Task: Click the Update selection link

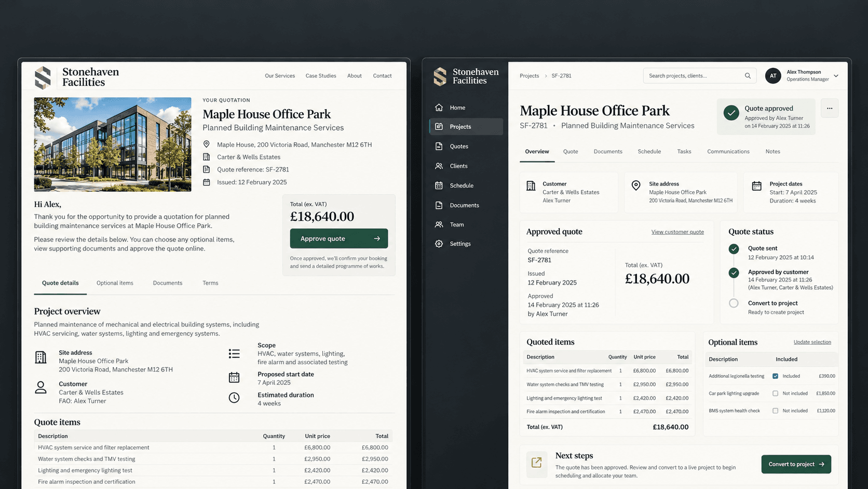Action: coord(812,342)
